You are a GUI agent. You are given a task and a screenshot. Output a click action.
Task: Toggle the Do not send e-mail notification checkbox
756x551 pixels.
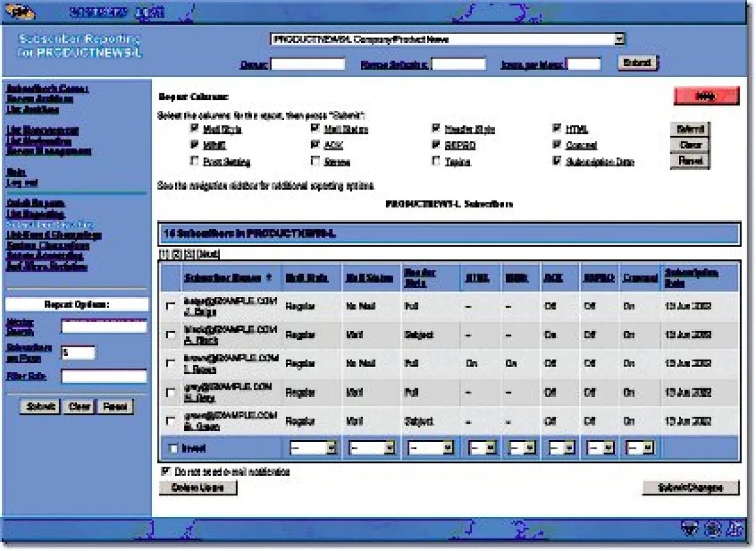click(166, 471)
